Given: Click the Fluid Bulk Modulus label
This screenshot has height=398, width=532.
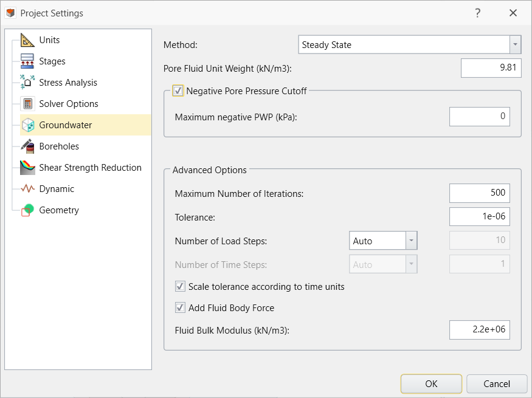Looking at the screenshot, I should (x=232, y=331).
